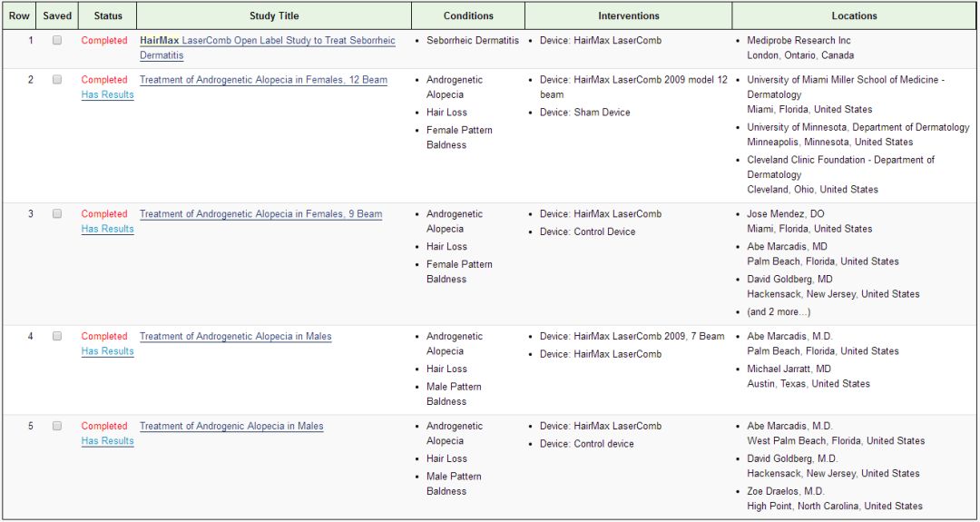980x522 pixels.
Task: Expand the '(and 2 more...)' locations
Action: (779, 312)
